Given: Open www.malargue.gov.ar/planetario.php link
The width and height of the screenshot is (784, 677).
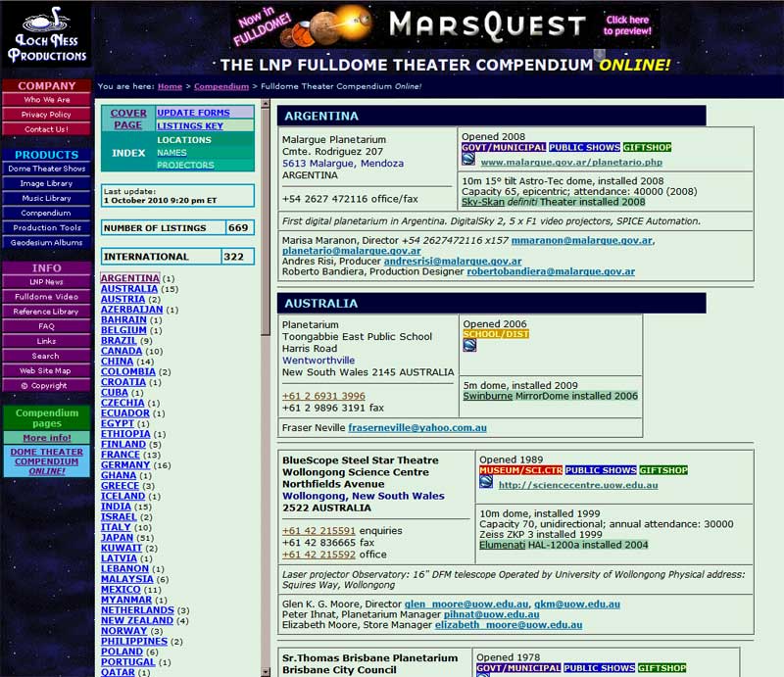Looking at the screenshot, I should (571, 162).
